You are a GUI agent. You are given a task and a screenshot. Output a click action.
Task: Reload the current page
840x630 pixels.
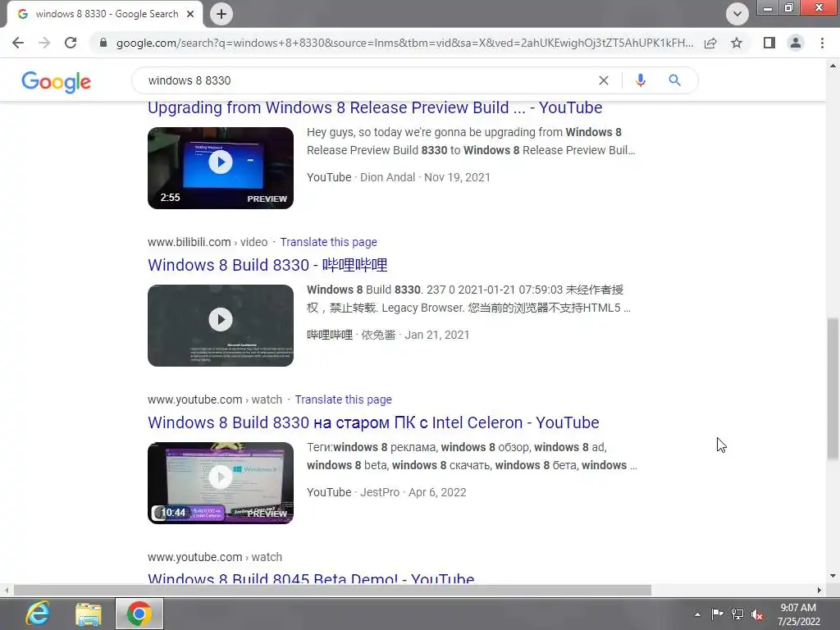tap(71, 43)
